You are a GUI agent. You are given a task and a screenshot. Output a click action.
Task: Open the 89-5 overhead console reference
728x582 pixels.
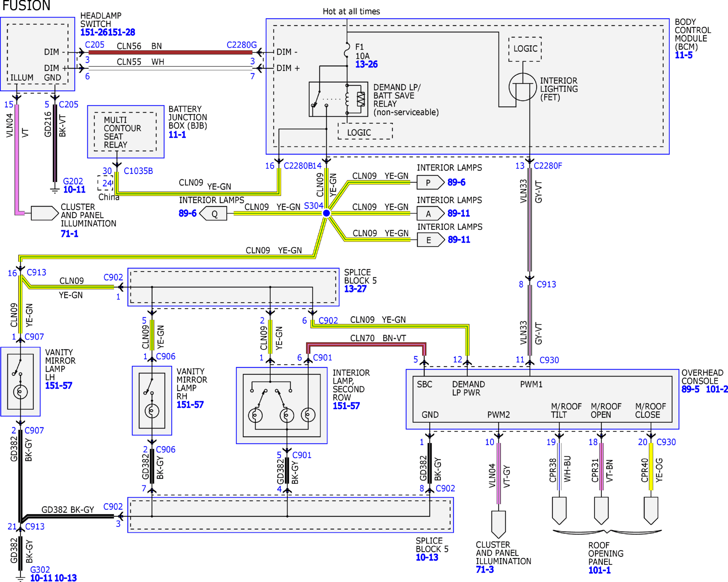coord(690,389)
